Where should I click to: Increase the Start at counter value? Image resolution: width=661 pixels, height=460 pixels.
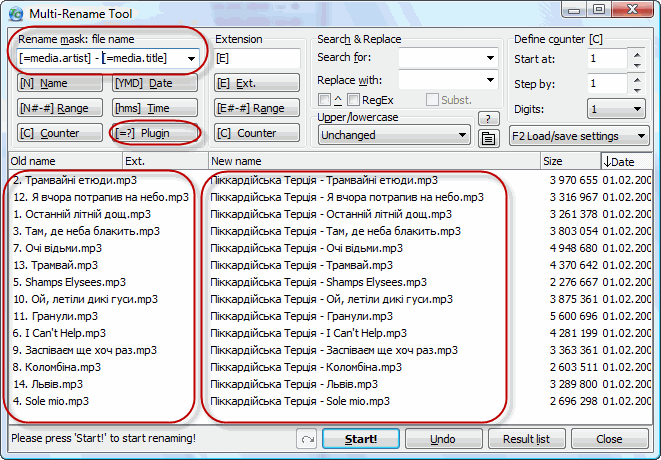click(637, 54)
